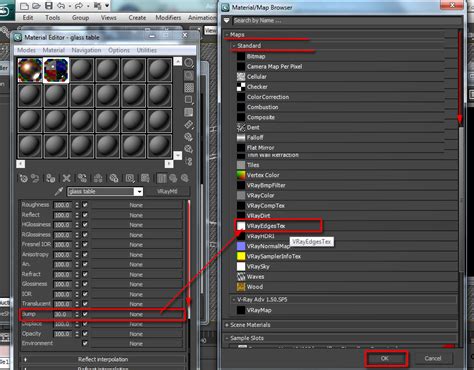Open Material Editor Options icon
The height and width of the screenshot is (370, 474).
[x=189, y=137]
